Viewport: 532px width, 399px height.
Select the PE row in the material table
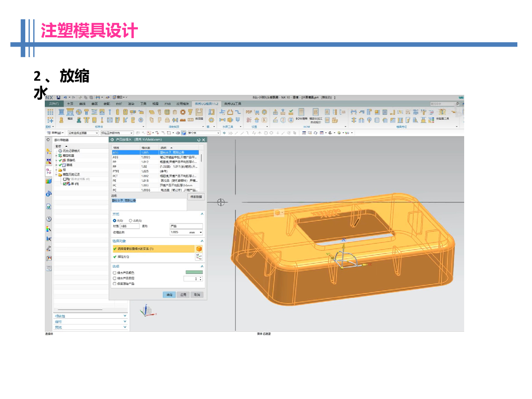point(155,180)
